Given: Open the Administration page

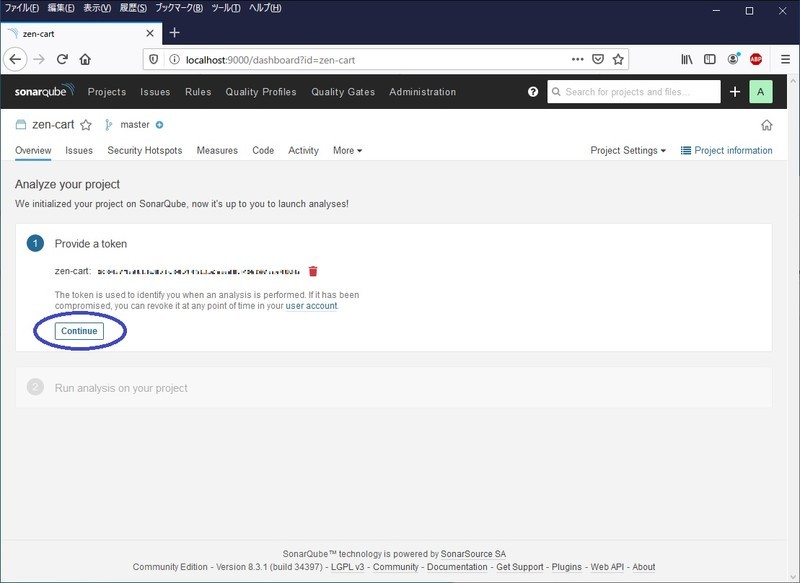Looking at the screenshot, I should coord(422,92).
